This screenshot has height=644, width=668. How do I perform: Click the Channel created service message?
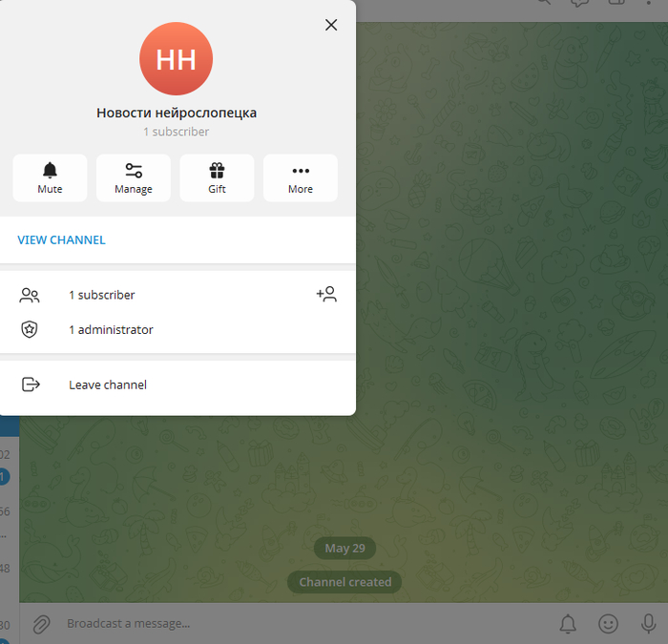pyautogui.click(x=345, y=582)
